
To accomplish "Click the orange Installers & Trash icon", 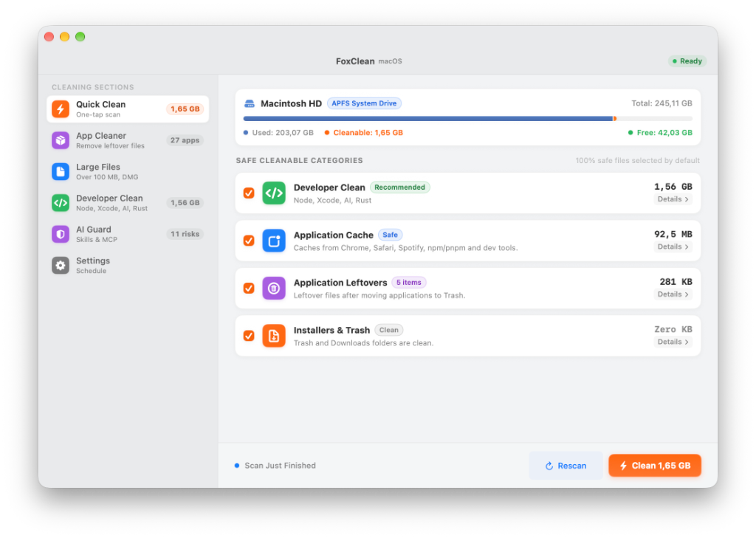I will [x=274, y=336].
